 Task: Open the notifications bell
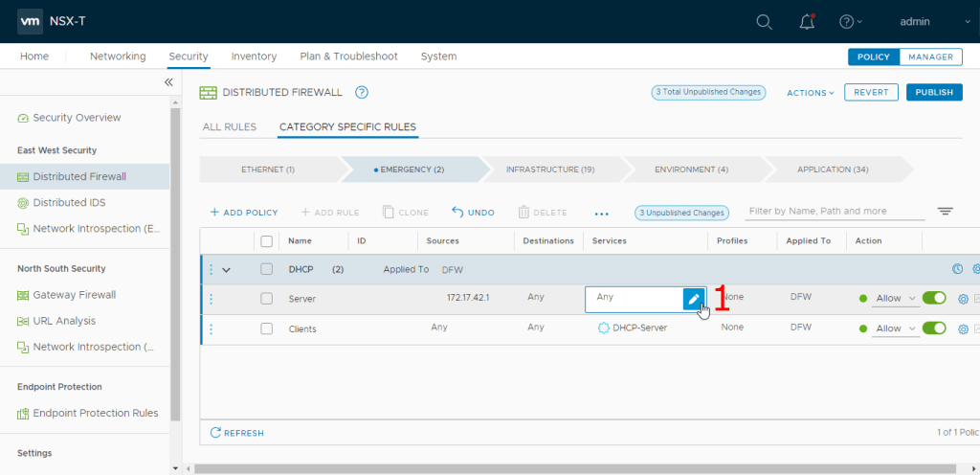(x=805, y=21)
